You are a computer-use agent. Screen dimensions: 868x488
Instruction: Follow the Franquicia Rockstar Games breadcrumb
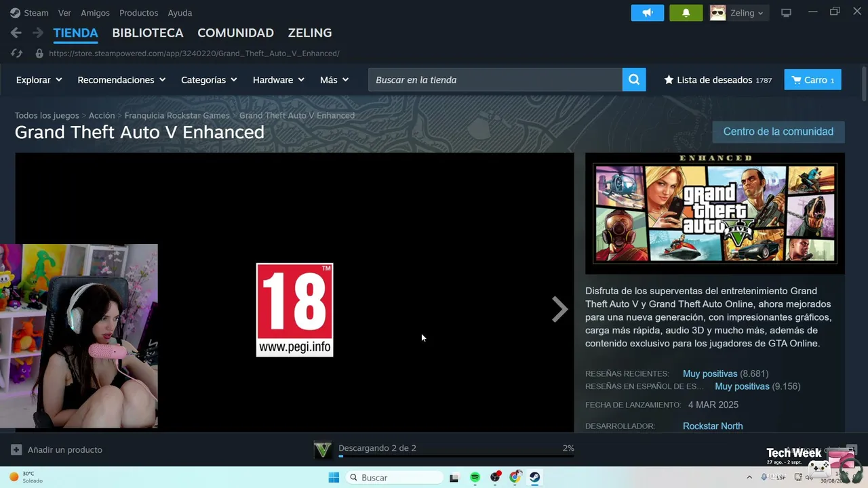pyautogui.click(x=177, y=115)
